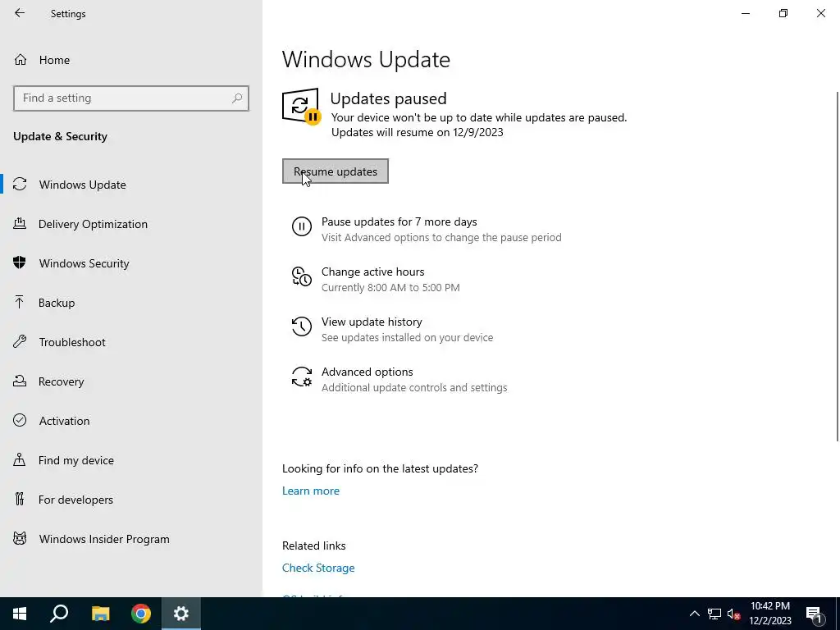Click the vertical scrollbar on the right

pos(838,267)
